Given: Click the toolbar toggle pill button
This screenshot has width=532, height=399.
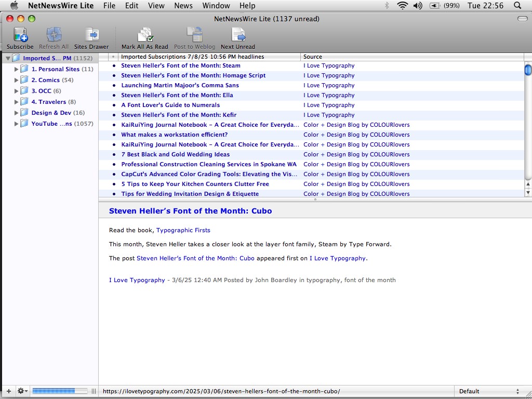Looking at the screenshot, I should click(523, 19).
